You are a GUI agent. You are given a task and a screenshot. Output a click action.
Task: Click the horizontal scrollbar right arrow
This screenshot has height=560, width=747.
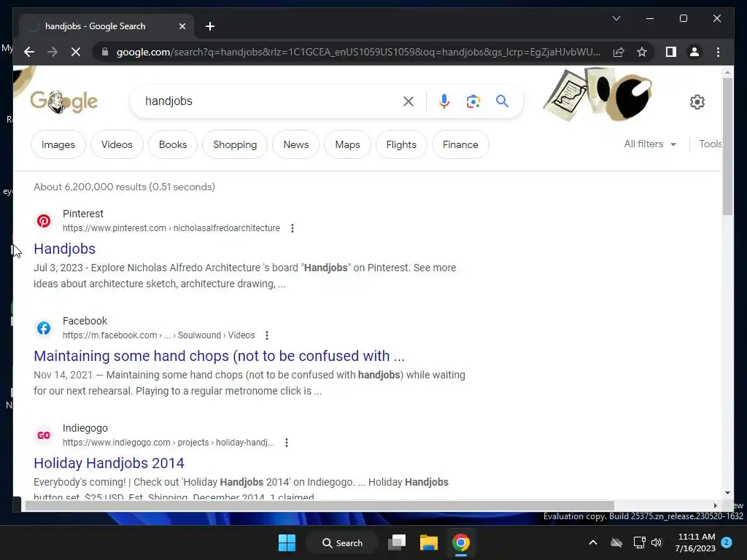point(715,505)
